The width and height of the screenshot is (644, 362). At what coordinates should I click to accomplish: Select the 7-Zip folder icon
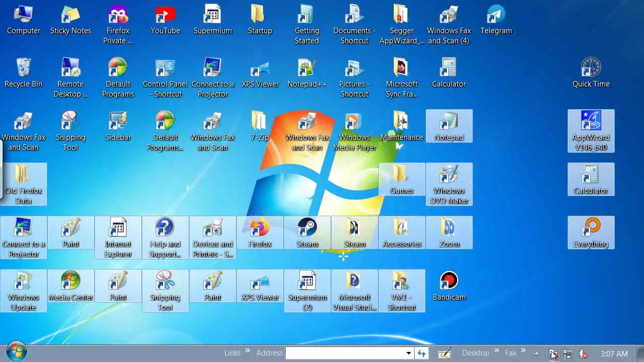[260, 127]
